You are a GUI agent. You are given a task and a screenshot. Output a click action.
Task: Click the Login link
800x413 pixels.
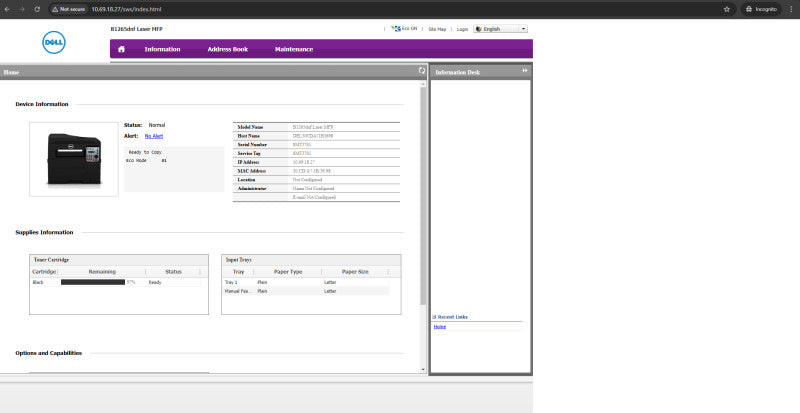462,30
